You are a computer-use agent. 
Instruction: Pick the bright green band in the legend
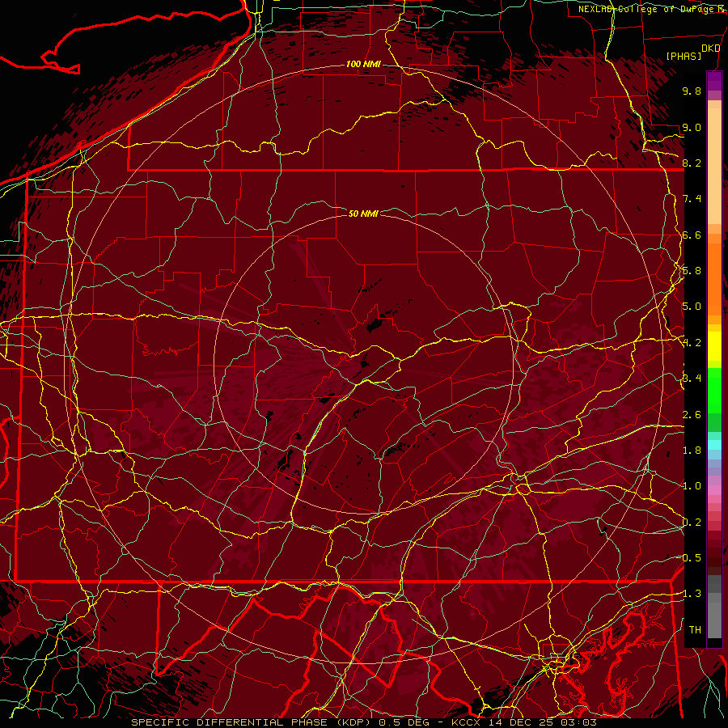pyautogui.click(x=714, y=392)
